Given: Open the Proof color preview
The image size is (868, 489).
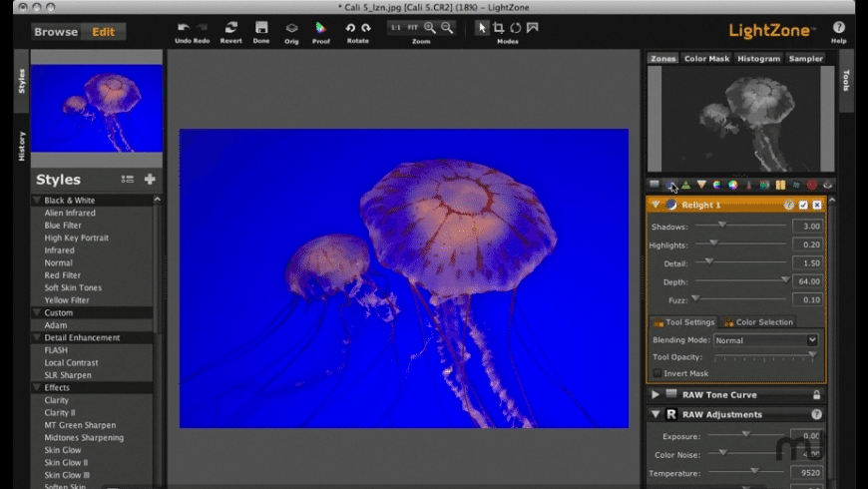Looking at the screenshot, I should [321, 28].
